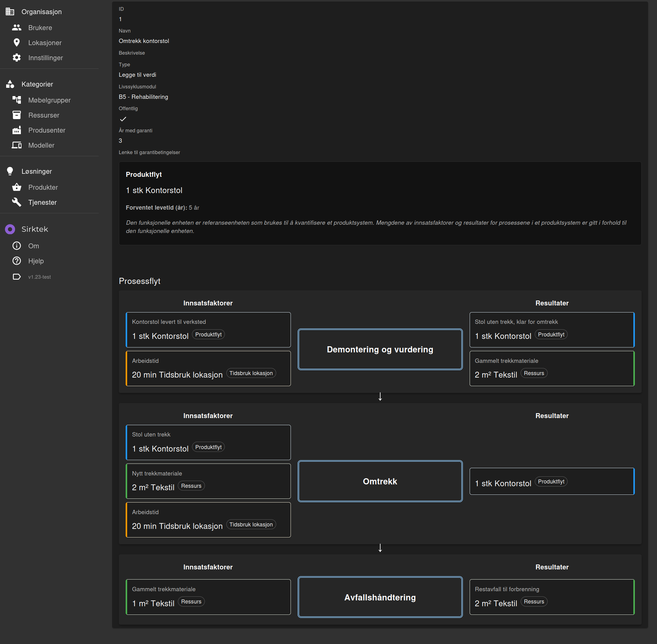Click the Møbelgrupper tree icon
This screenshot has width=657, height=644.
pos(17,100)
